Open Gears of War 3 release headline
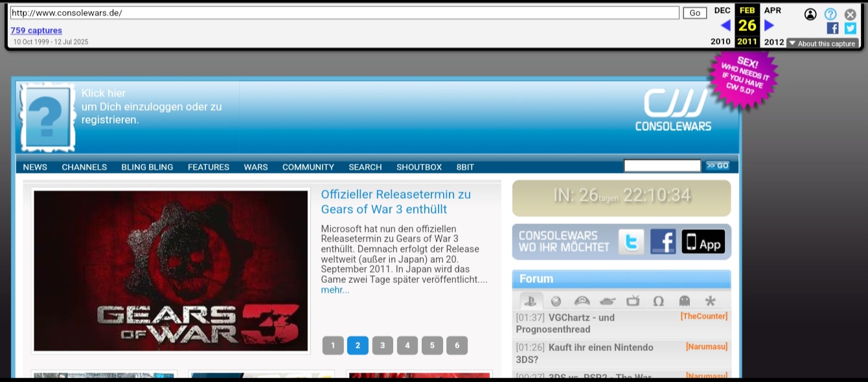The image size is (868, 382). coord(396,201)
